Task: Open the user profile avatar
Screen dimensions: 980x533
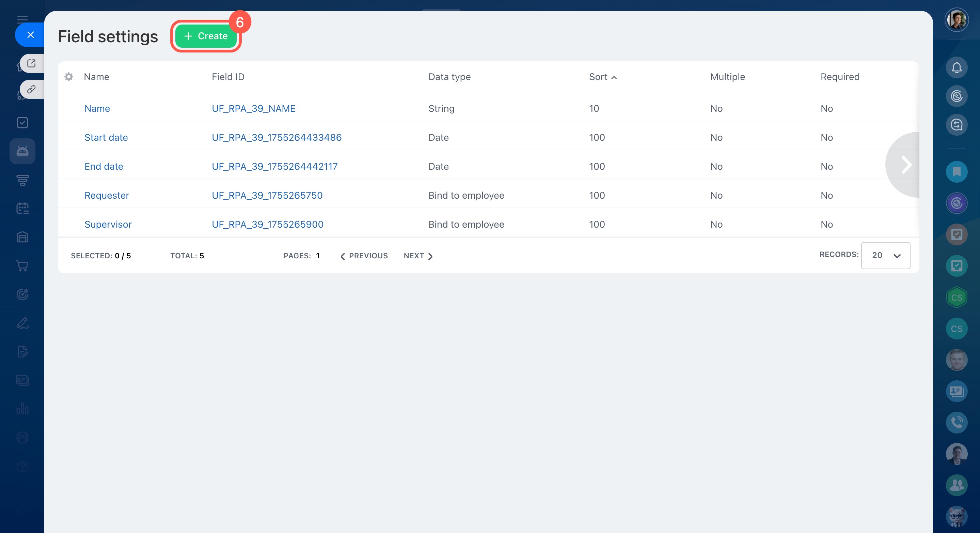Action: click(x=957, y=20)
